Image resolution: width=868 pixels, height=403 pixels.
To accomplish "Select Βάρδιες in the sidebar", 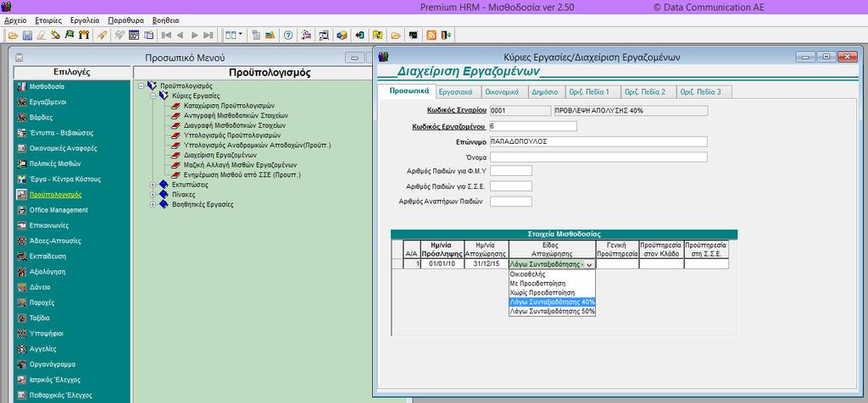I will coord(41,118).
